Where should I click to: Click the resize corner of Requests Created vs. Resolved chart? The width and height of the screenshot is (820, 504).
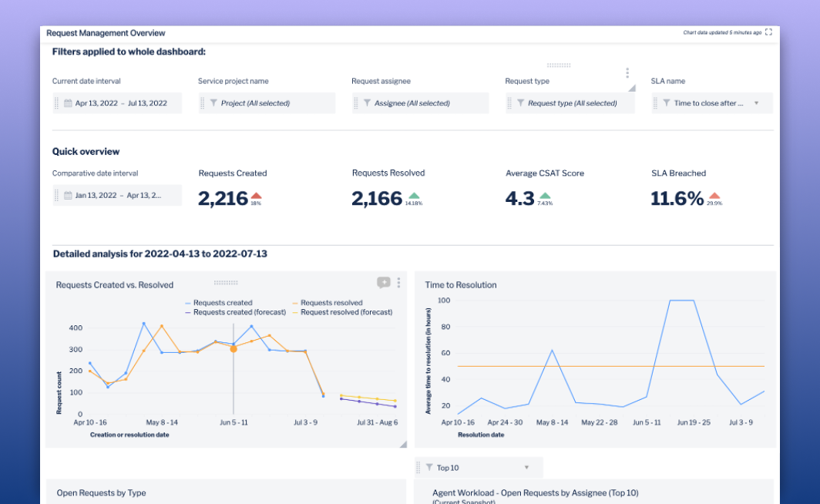[403, 444]
